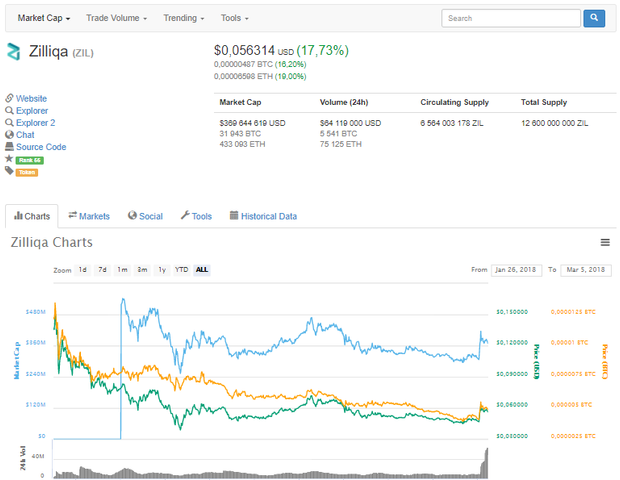620x480 pixels.
Task: Open the Trade Volume dropdown
Action: (x=117, y=18)
